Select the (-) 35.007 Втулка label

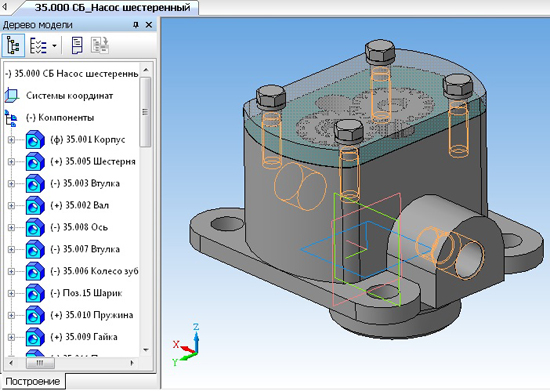click(85, 249)
